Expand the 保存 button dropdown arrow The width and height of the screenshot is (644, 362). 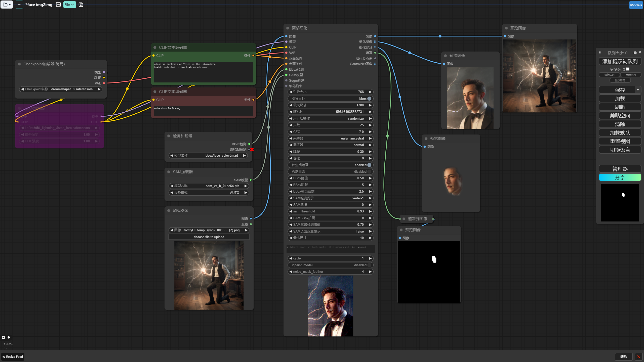[638, 90]
